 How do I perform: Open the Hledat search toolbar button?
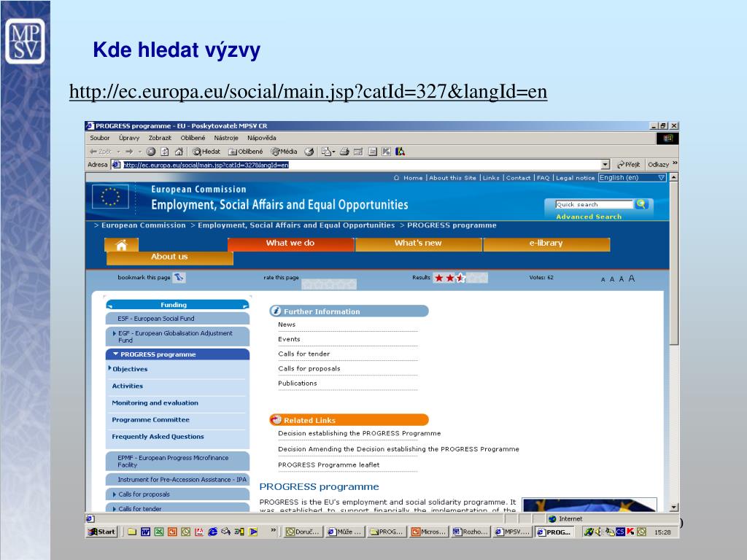[x=206, y=152]
